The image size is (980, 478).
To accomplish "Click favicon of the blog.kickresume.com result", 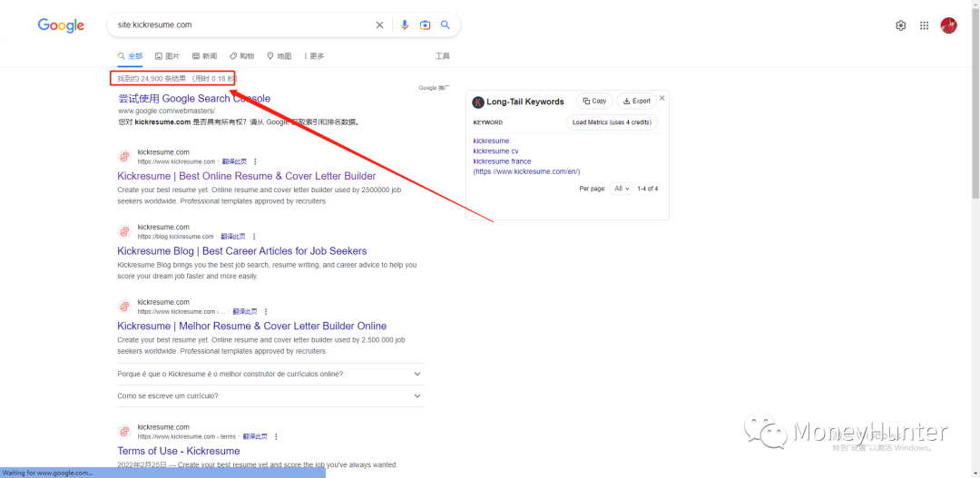I will [124, 232].
